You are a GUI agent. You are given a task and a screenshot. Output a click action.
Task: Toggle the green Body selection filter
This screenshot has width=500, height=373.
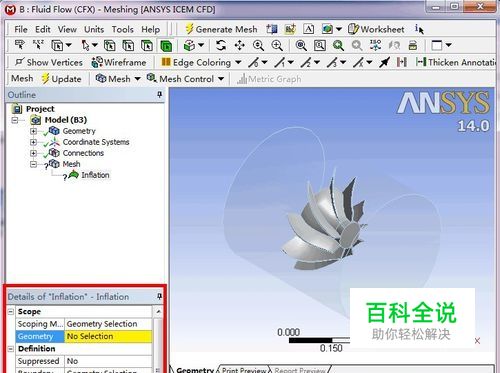166,45
